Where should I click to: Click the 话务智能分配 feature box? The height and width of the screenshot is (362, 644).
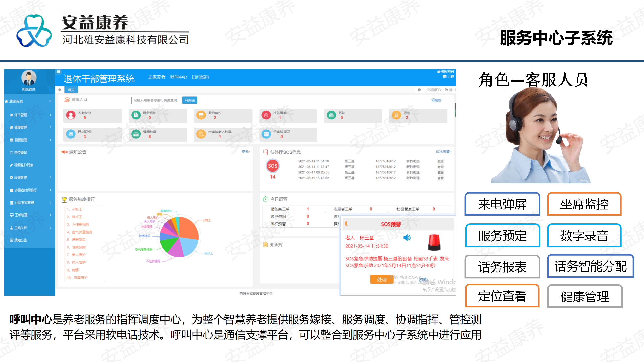coord(590,266)
